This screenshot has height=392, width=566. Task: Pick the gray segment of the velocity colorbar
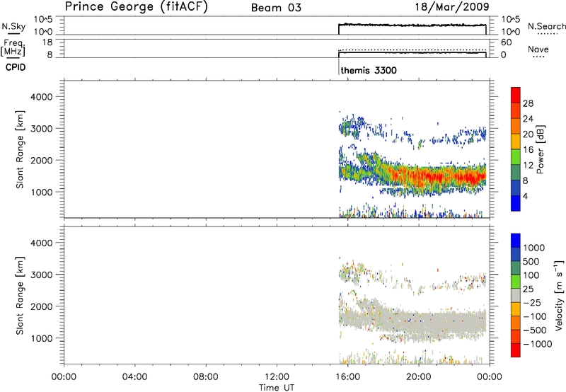click(516, 295)
